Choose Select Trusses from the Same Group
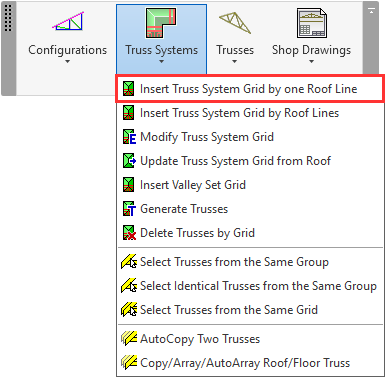Screen dimensions: 386x378 [250, 262]
